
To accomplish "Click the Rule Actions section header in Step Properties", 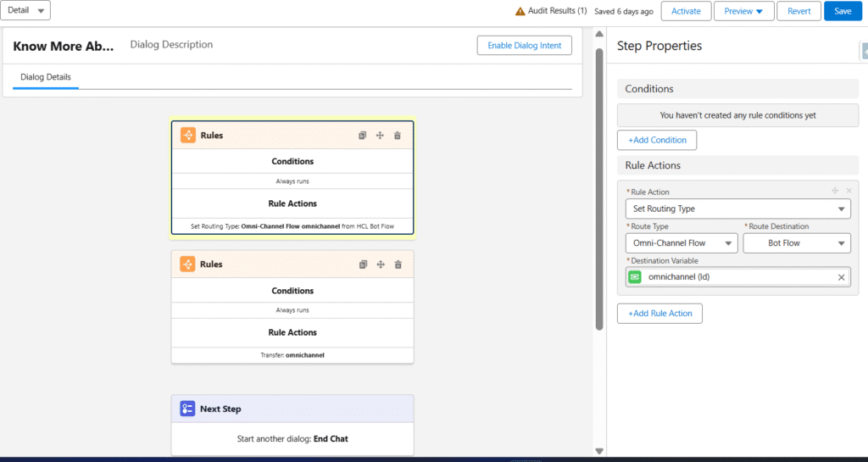I will (x=738, y=165).
